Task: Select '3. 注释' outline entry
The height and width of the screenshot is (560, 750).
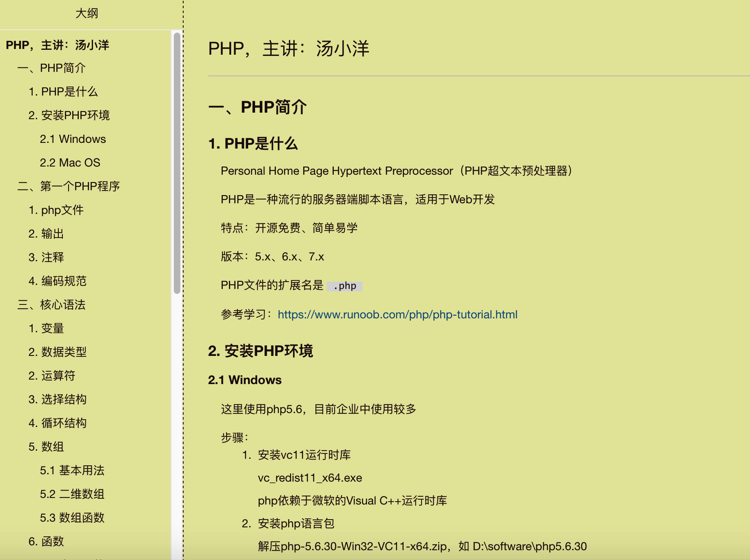Action: click(x=46, y=258)
